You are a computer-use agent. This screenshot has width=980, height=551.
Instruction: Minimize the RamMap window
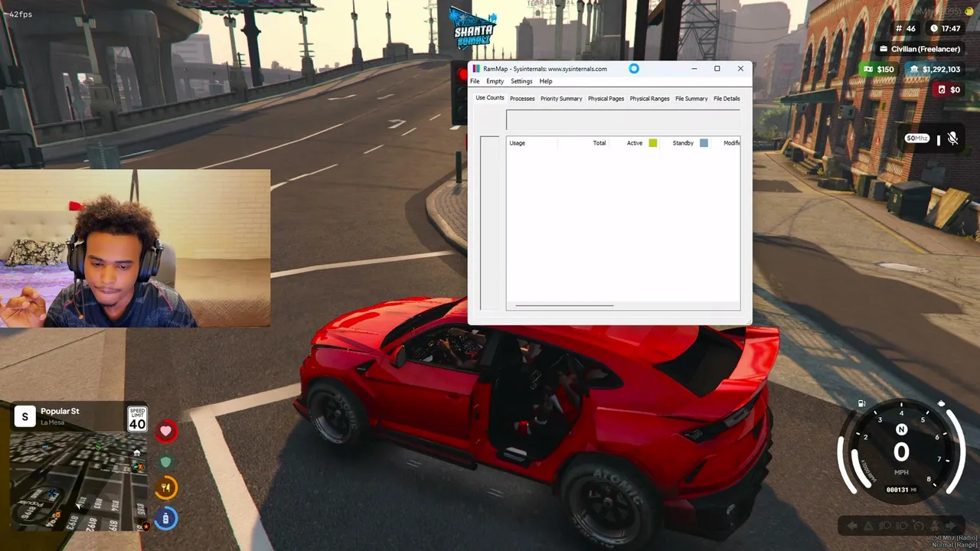(694, 69)
